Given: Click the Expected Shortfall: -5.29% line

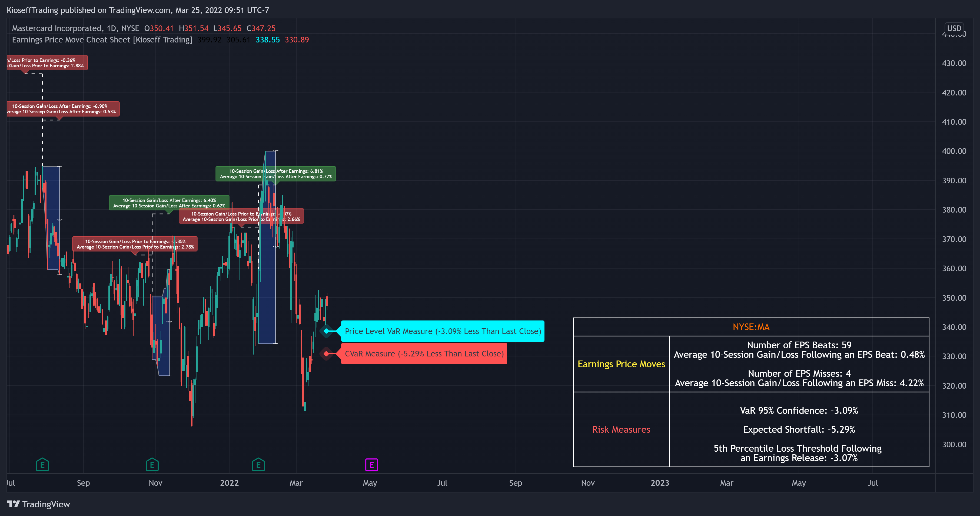Looking at the screenshot, I should 799,429.
